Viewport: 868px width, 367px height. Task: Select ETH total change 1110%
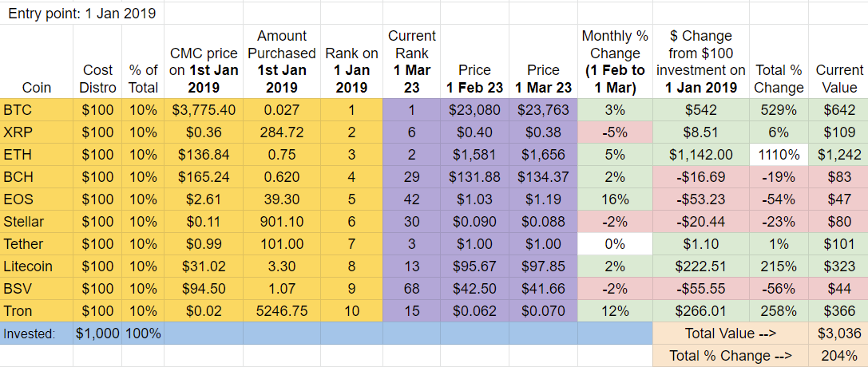[x=779, y=155]
